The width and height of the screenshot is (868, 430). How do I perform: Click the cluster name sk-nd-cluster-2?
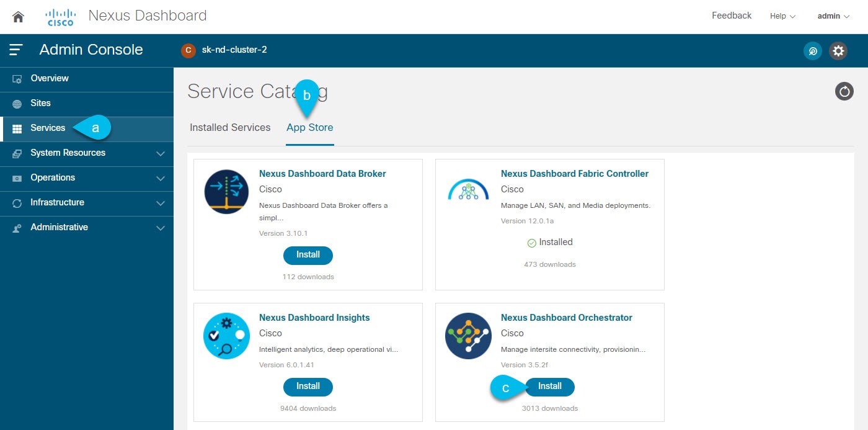coord(234,50)
